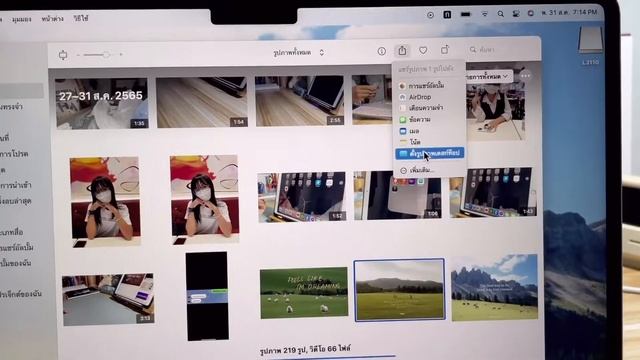Screen dimensions: 640x360
Task: Select the highlighted green field landscape photo
Action: [400, 290]
